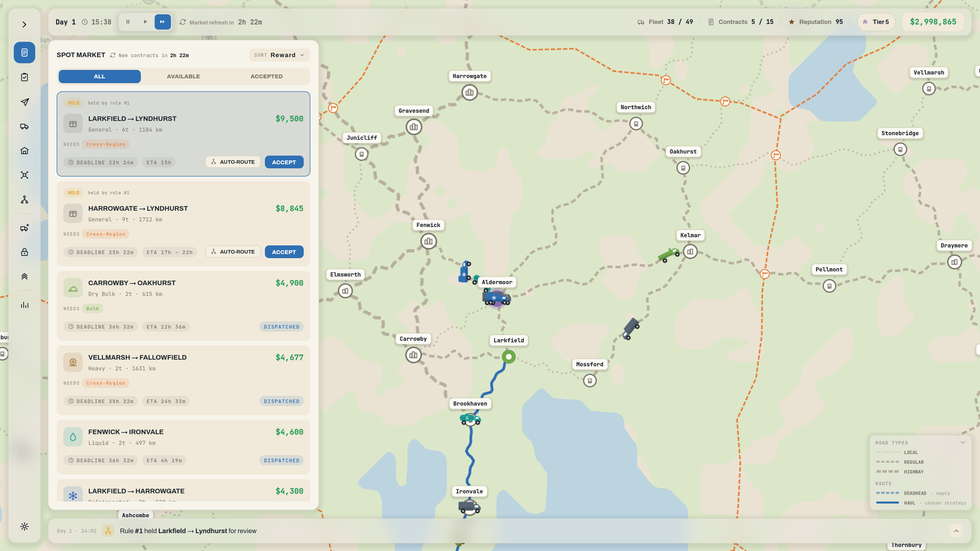Click the Carrowby city marker
The image size is (980, 551).
pos(413,355)
